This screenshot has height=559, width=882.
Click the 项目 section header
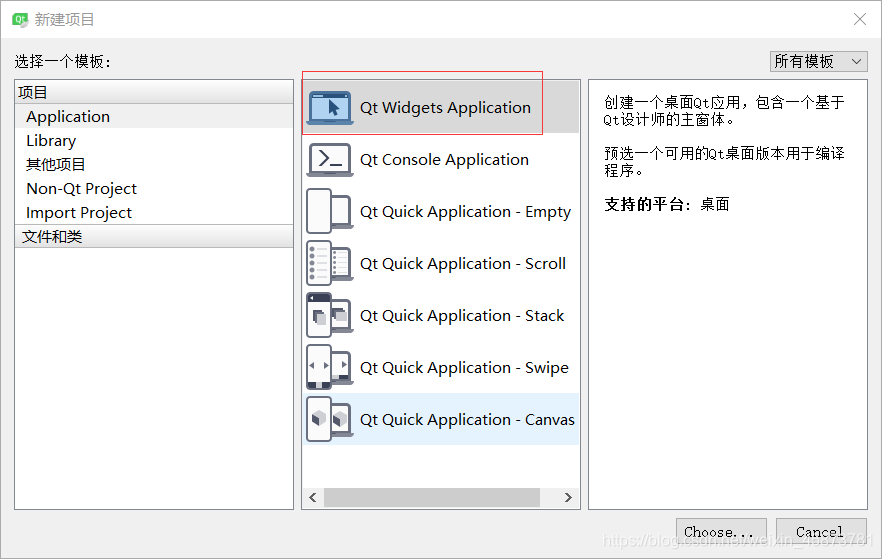154,92
